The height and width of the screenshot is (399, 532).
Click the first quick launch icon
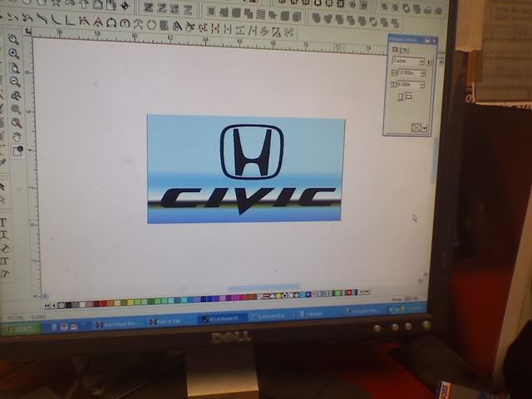(54, 328)
